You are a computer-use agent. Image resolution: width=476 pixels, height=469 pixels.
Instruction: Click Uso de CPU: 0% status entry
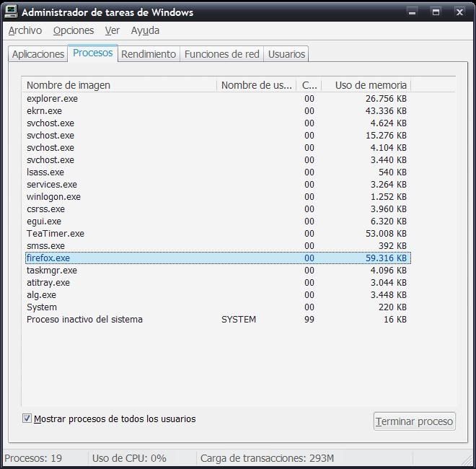pyautogui.click(x=129, y=458)
